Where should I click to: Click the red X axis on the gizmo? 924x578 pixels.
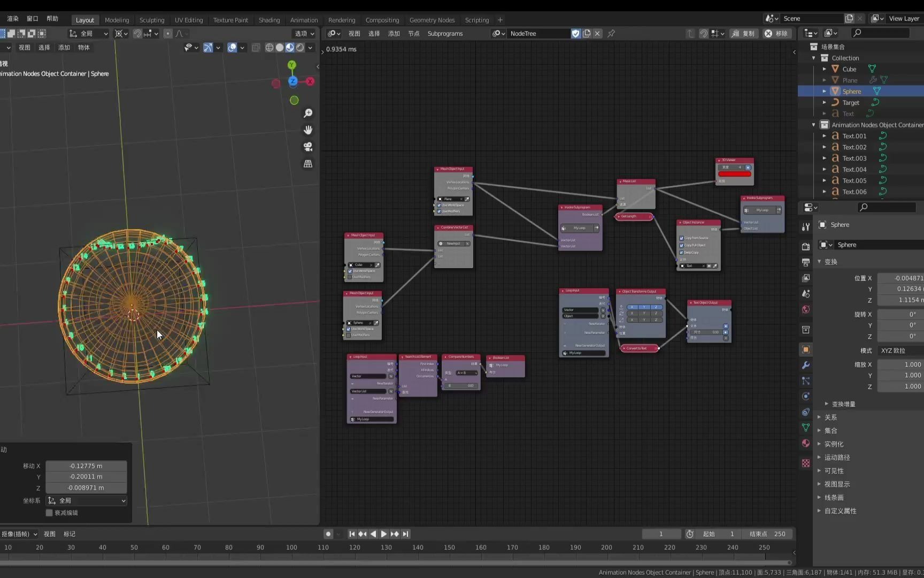tap(310, 81)
